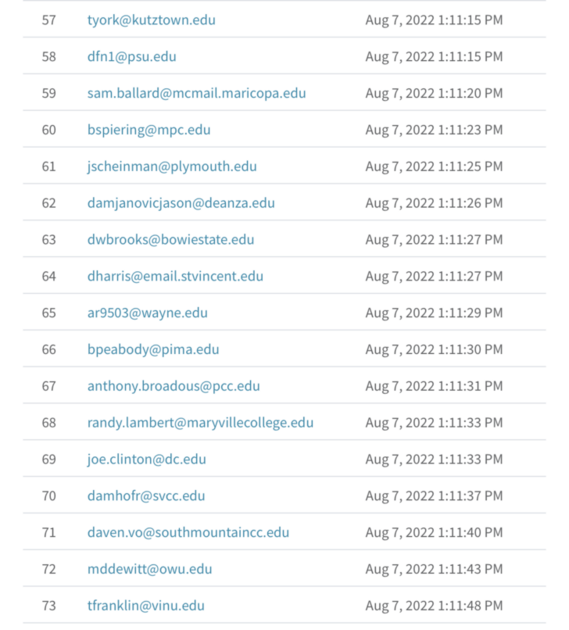
Task: Click the ar9503@wayne.edu email
Action: coord(147,313)
